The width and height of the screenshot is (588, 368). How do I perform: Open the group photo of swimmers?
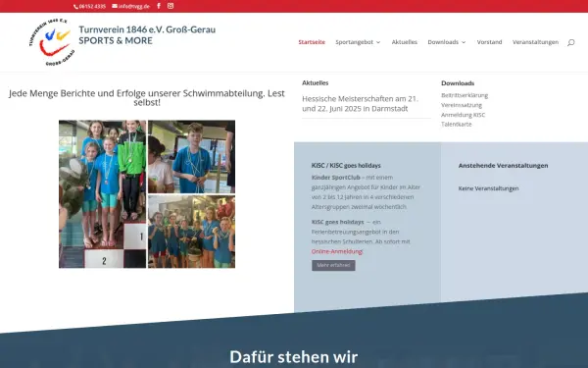pyautogui.click(x=192, y=232)
